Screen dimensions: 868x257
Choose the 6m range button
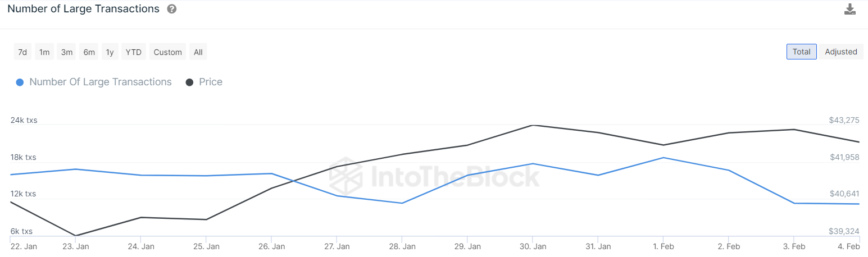click(89, 52)
